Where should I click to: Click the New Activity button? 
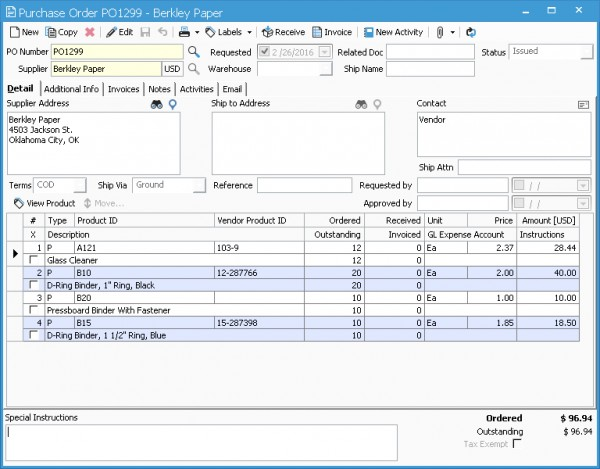coord(392,32)
